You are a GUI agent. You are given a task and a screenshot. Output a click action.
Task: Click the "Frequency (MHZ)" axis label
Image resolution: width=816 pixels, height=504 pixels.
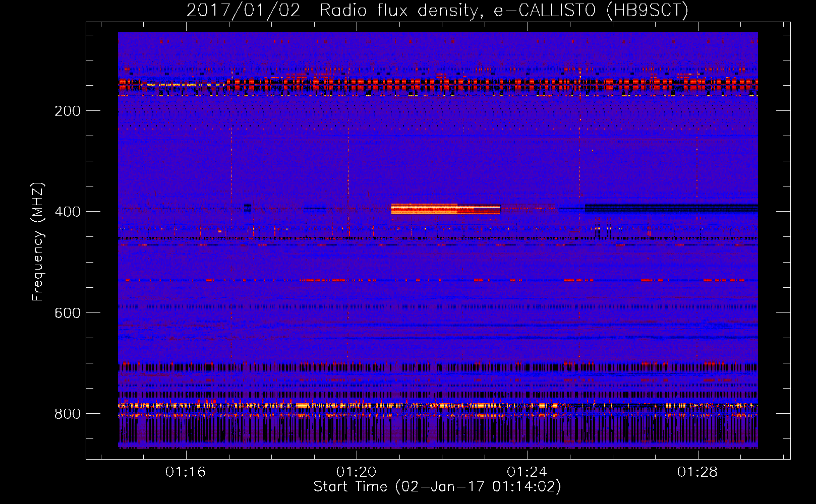(38, 241)
